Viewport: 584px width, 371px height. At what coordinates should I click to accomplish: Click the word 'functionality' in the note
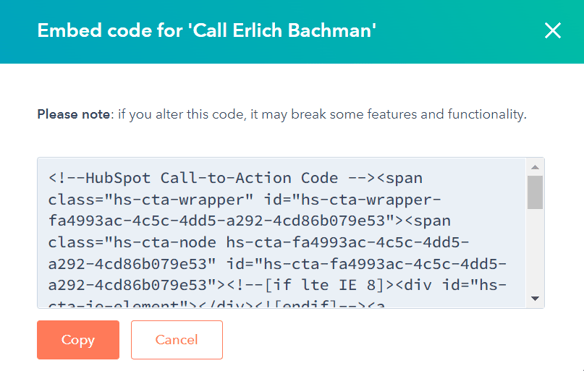(x=486, y=114)
